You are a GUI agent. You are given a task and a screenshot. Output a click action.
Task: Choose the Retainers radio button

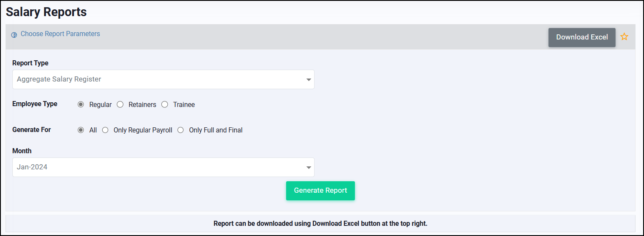coord(120,104)
